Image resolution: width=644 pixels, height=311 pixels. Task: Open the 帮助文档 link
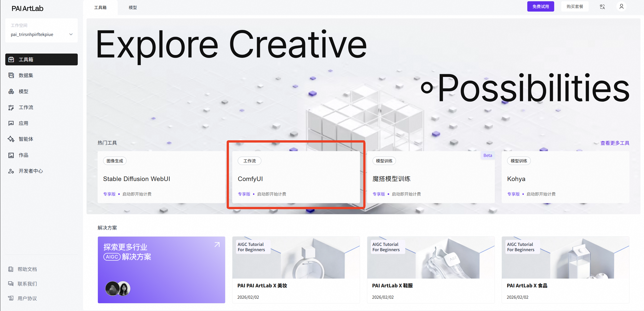[x=27, y=269]
